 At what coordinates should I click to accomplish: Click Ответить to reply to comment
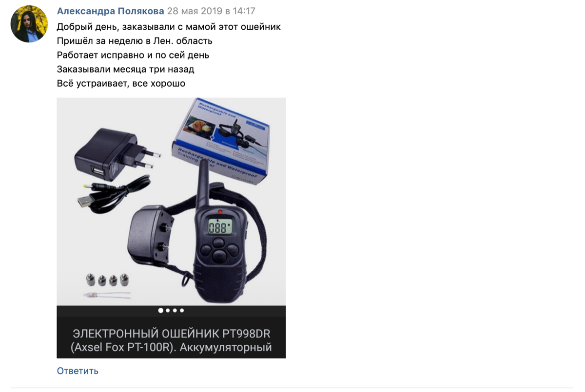point(78,371)
